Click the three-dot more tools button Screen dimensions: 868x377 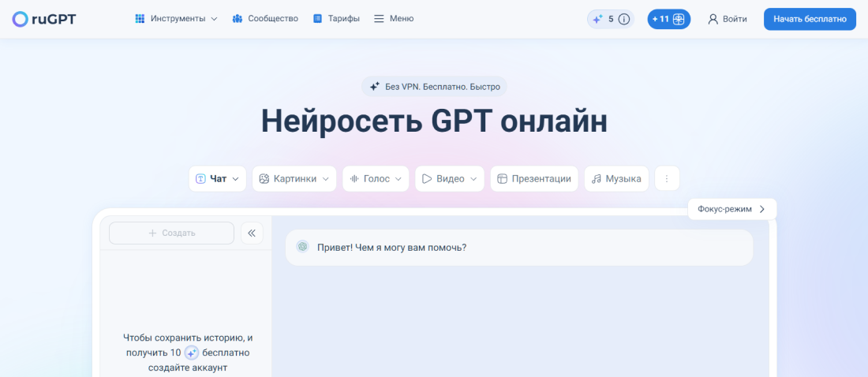(x=667, y=179)
